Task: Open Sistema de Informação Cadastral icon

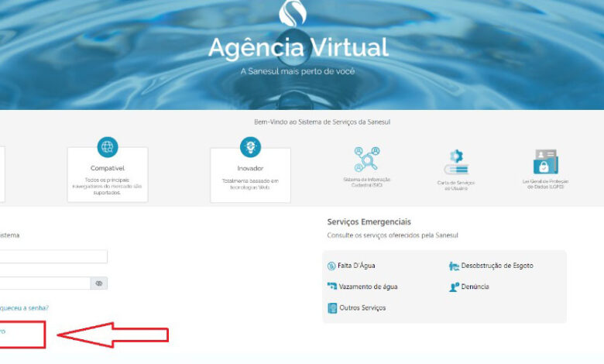Action: [x=367, y=159]
